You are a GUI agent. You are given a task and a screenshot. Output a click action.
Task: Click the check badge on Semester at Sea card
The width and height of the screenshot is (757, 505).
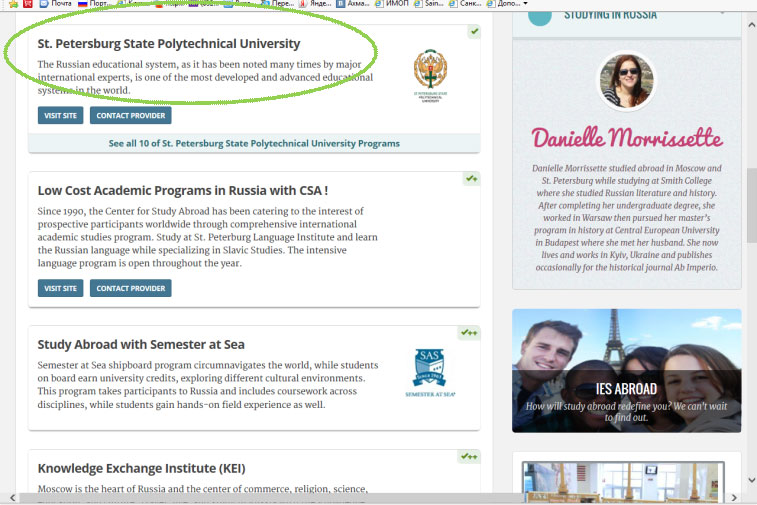pos(469,333)
